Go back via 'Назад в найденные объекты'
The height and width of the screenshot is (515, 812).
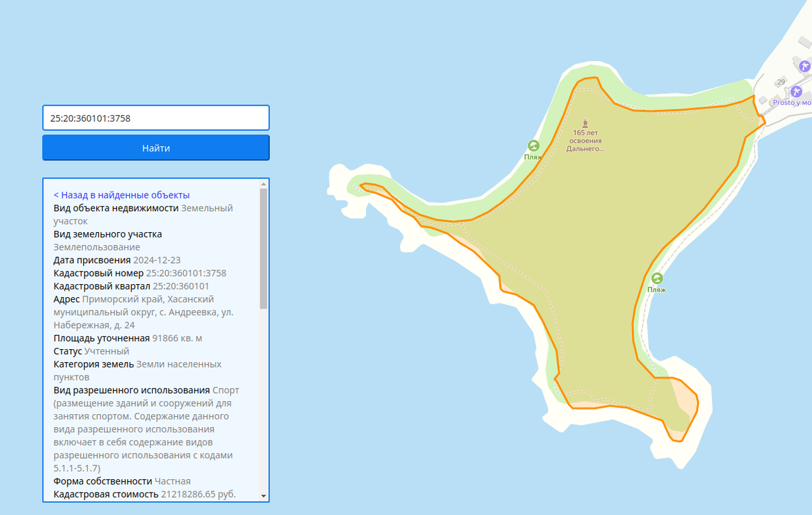click(x=121, y=195)
